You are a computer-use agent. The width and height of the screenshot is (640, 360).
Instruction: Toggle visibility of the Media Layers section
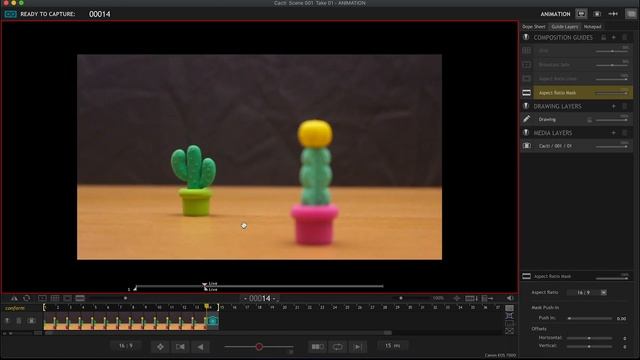[x=526, y=133]
